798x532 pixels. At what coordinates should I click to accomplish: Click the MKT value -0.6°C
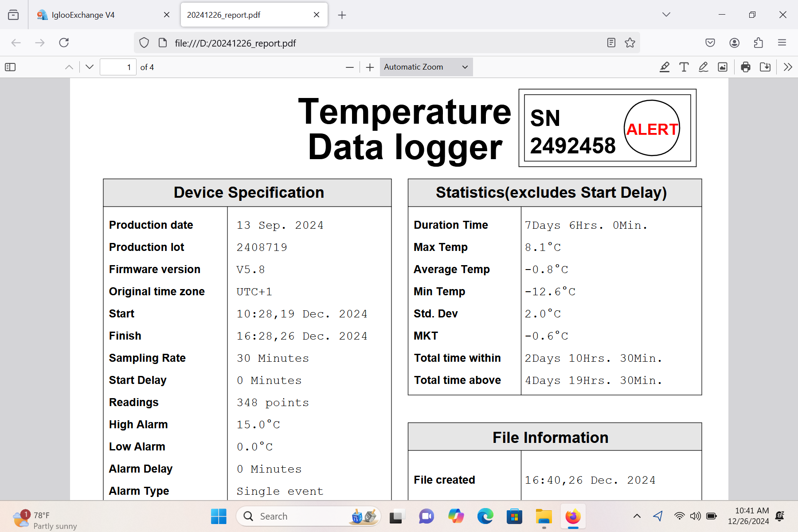(x=546, y=336)
